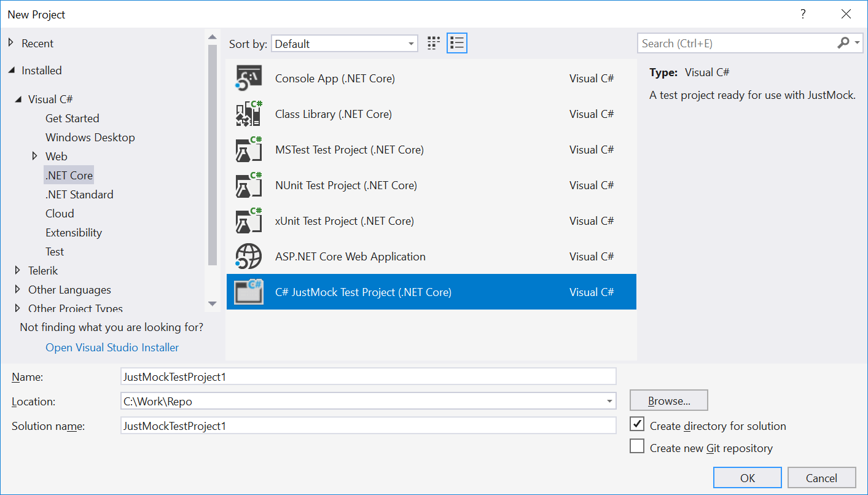
Task: Open the search options dropdown arrow
Action: point(857,43)
